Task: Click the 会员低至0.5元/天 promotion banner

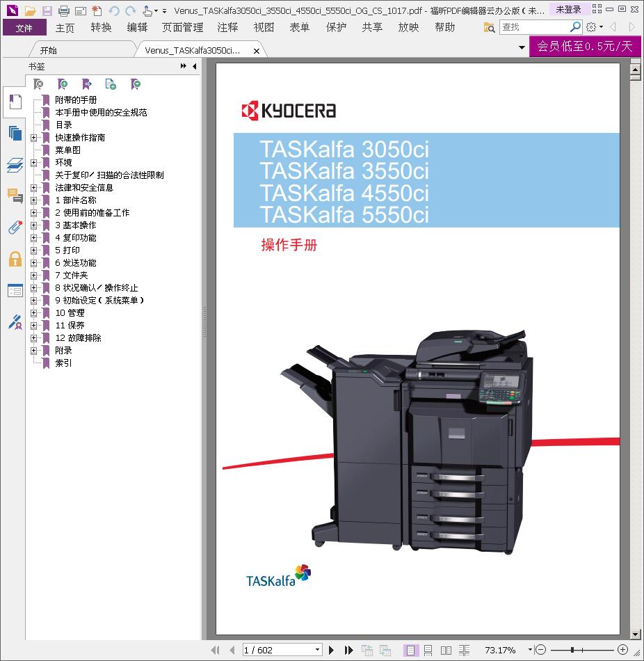Action: (x=585, y=46)
